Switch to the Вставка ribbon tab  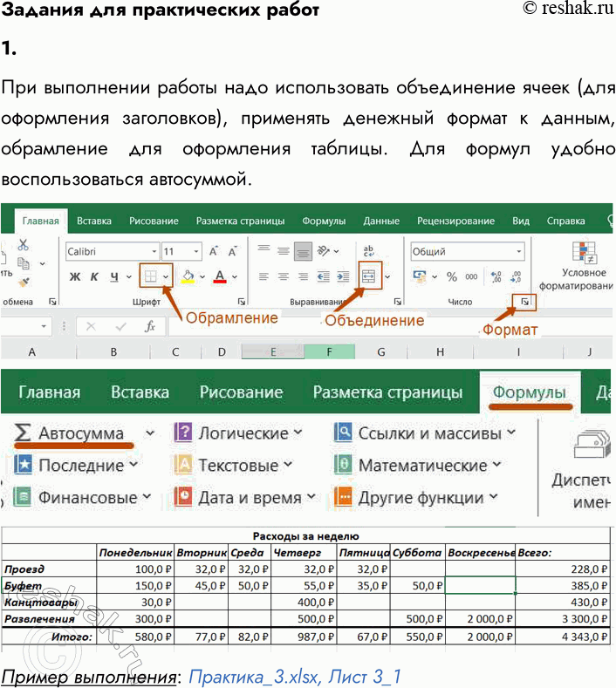coord(94,221)
